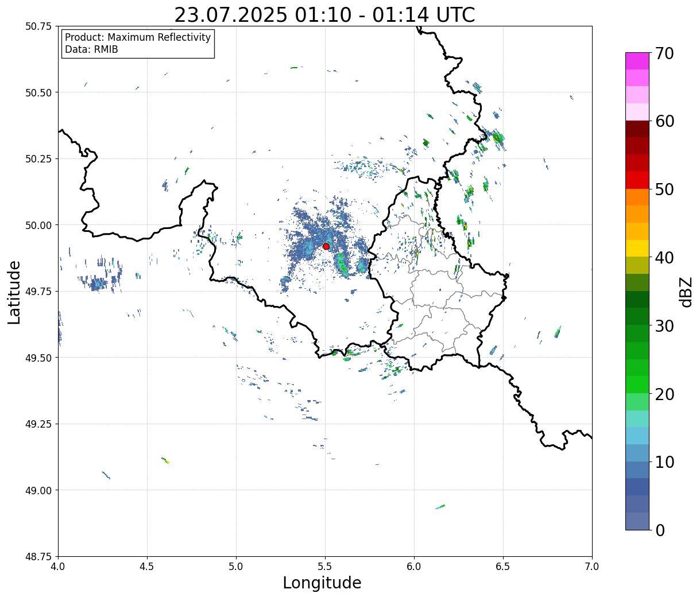Click longitude tick label 6.5
Image resolution: width=700 pixels, height=597 pixels.
click(x=503, y=567)
